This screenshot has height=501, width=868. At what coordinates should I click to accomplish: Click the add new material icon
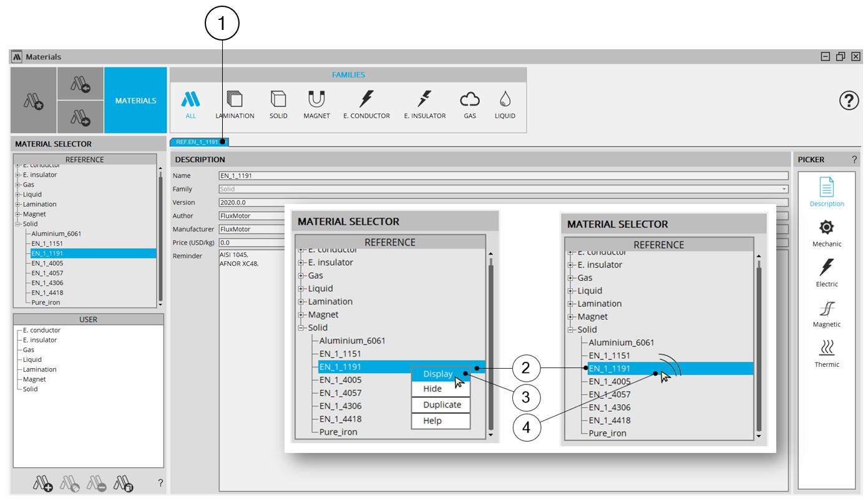[42, 483]
